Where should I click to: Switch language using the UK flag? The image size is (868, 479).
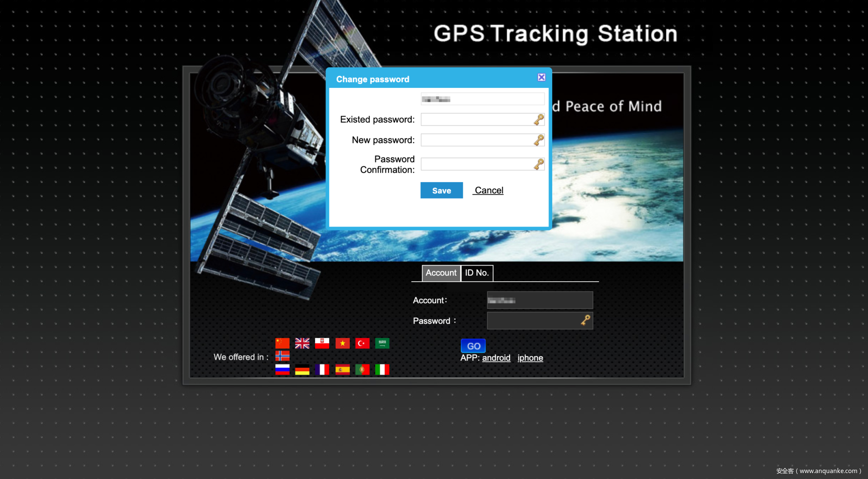302,343
